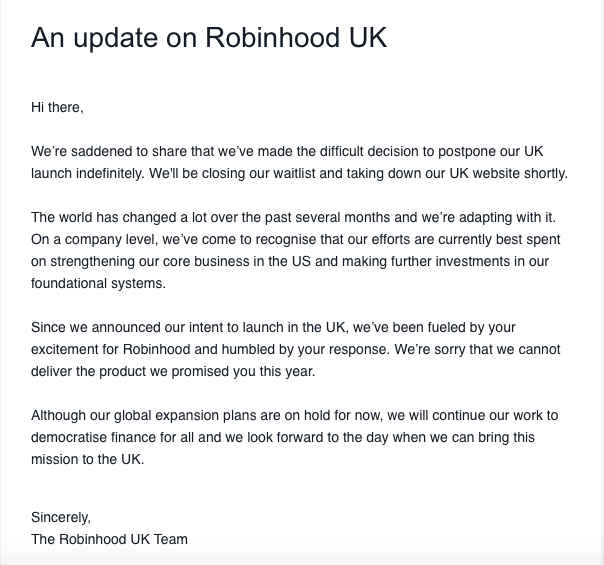The height and width of the screenshot is (565, 604).
Task: Click the heading An update on Robinhood UK
Action: point(209,38)
